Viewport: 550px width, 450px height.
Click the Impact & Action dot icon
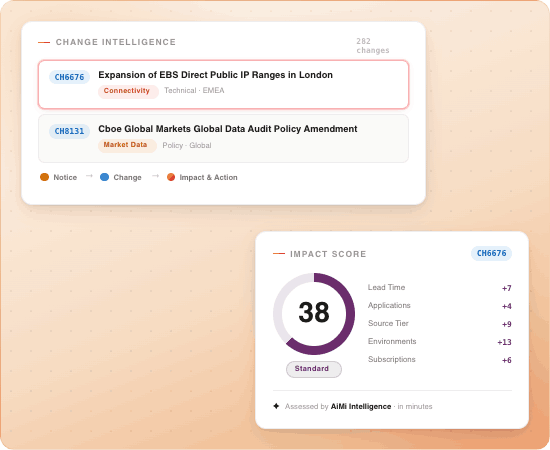171,177
